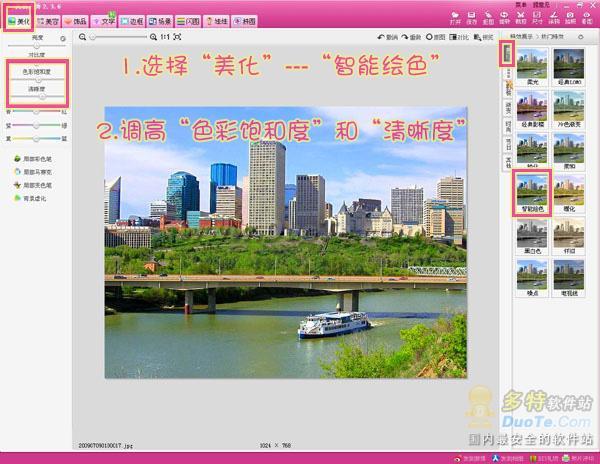Click the 色彩饱和度 (Saturation) slider
This screenshot has height=464, width=600.
pos(38,80)
